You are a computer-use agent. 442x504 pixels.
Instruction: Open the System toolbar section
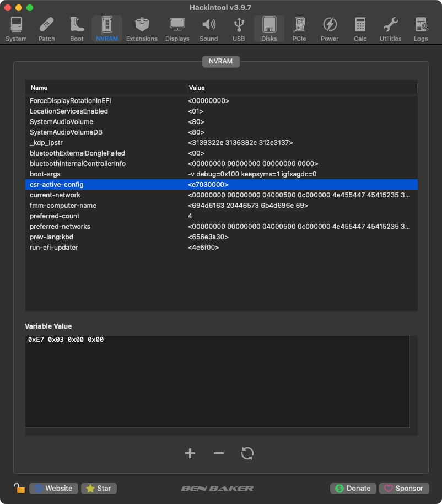16,29
